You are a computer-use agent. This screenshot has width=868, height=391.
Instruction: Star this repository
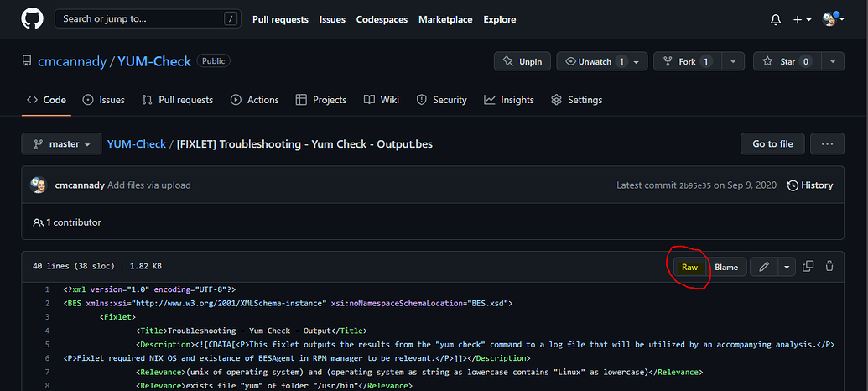pyautogui.click(x=787, y=61)
